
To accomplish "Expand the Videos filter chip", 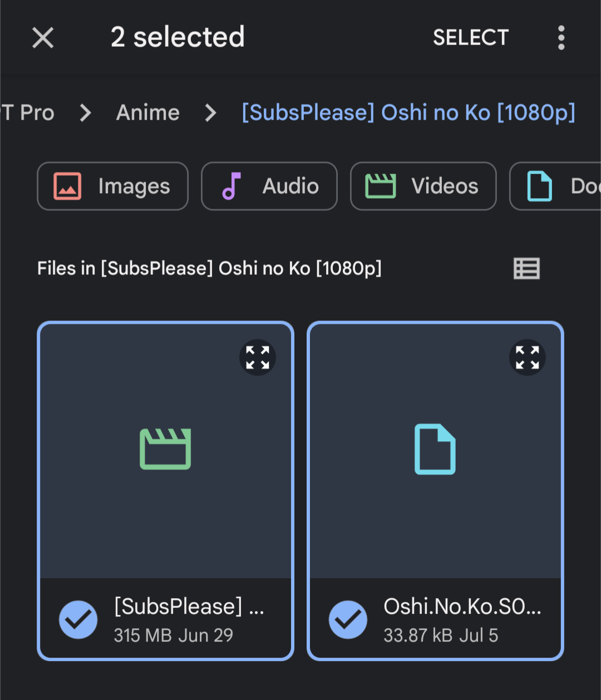I will point(422,186).
